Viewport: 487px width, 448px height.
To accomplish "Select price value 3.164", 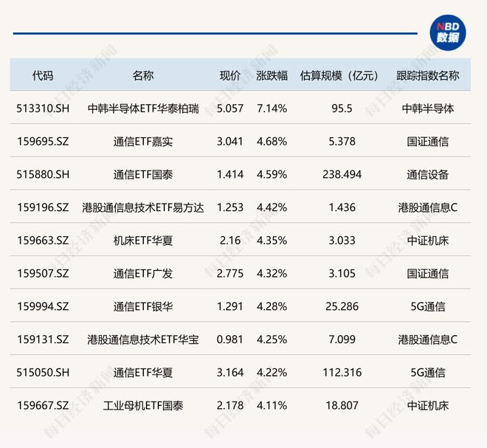I will (x=230, y=373).
